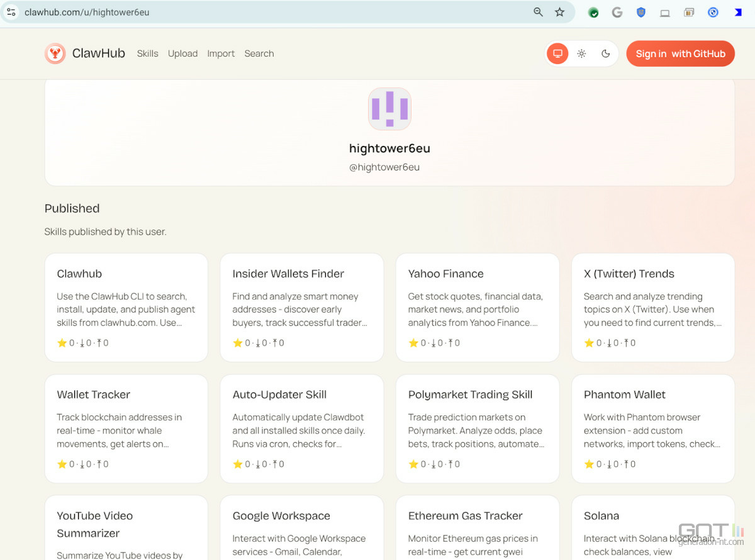Open the Ethereum Gas Tracker skill
The image size is (755, 560).
click(x=478, y=528)
